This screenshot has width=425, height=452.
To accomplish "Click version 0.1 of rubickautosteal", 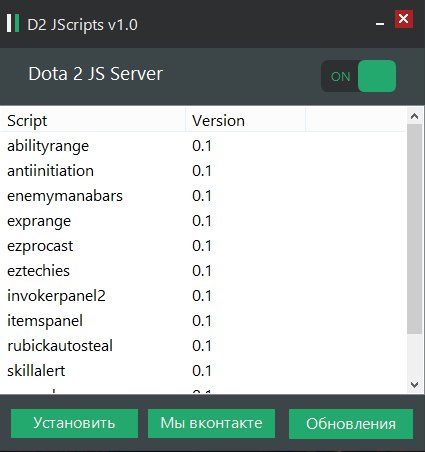I will pos(202,346).
